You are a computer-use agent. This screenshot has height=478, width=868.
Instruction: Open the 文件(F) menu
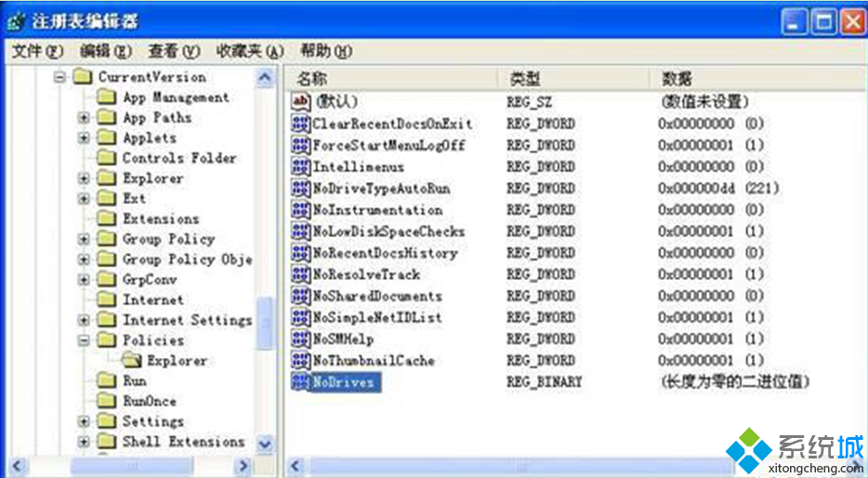click(x=38, y=50)
